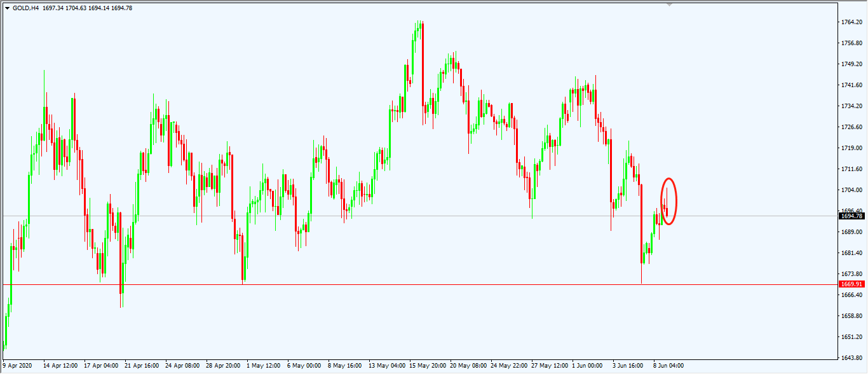Click the open price value 1697.34
Screen dimensions: 868x374
[x=53, y=8]
